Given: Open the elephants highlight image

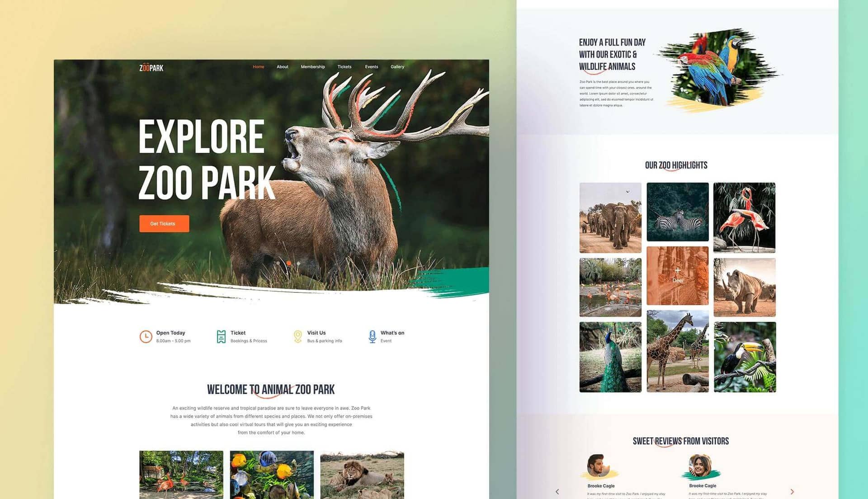Looking at the screenshot, I should click(x=610, y=218).
